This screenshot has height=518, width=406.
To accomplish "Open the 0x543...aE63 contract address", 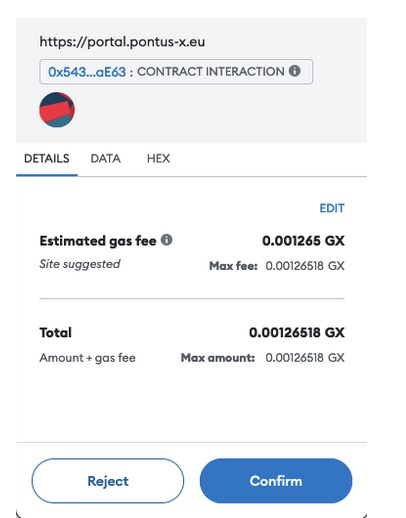I will (x=87, y=72).
